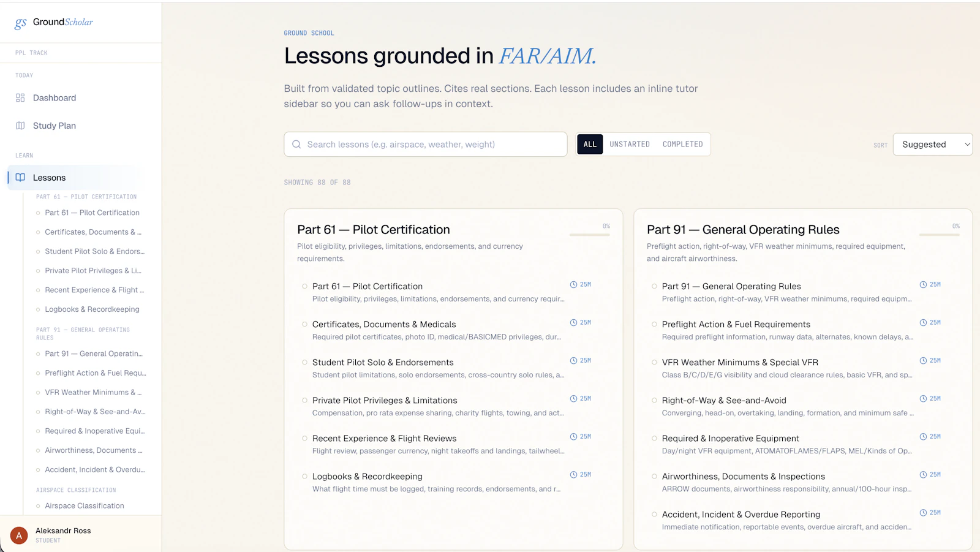Click status circle for Preflight Action & Fuel Requirements

[654, 324]
